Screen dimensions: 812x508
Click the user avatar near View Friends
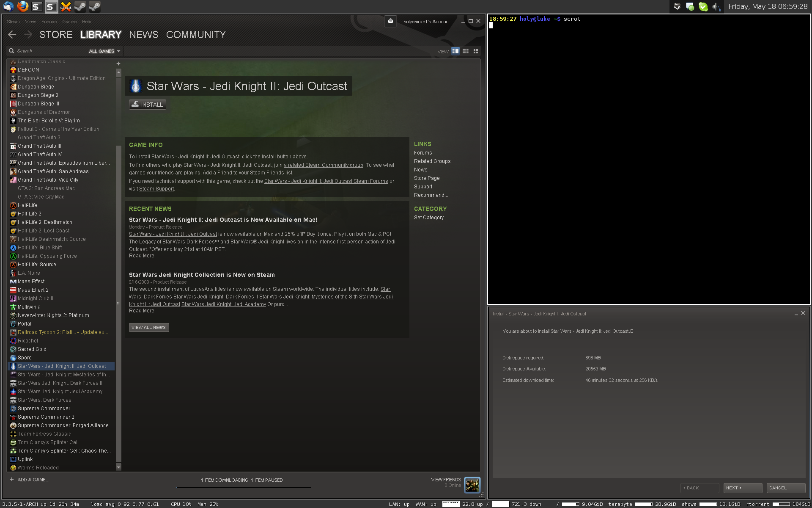coord(472,485)
